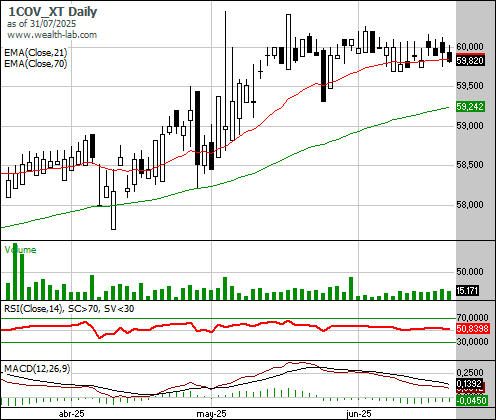Click the red 50,8398 RSI value label
The width and height of the screenshot is (496, 420).
pyautogui.click(x=472, y=329)
